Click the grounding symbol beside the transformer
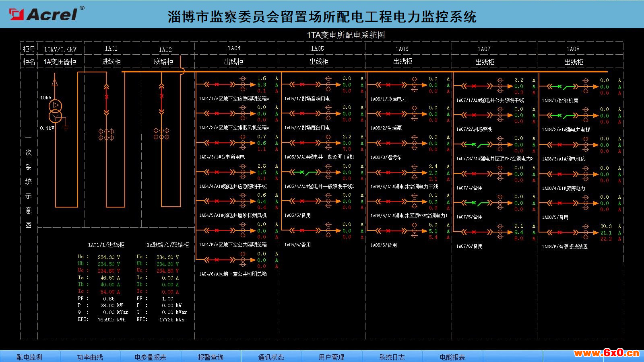644x362 pixels. (x=66, y=128)
